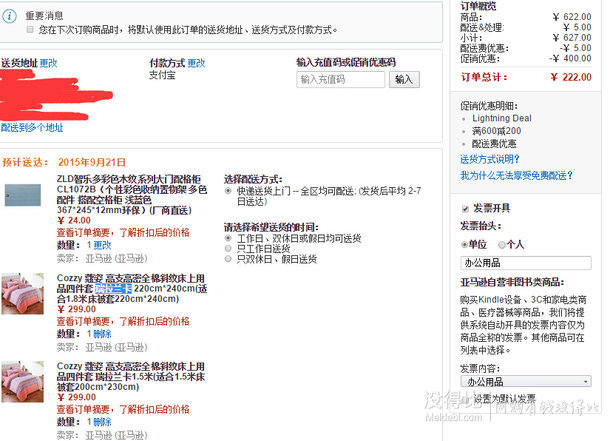
Task: Change the delivery address via 更改
Action: coord(49,63)
